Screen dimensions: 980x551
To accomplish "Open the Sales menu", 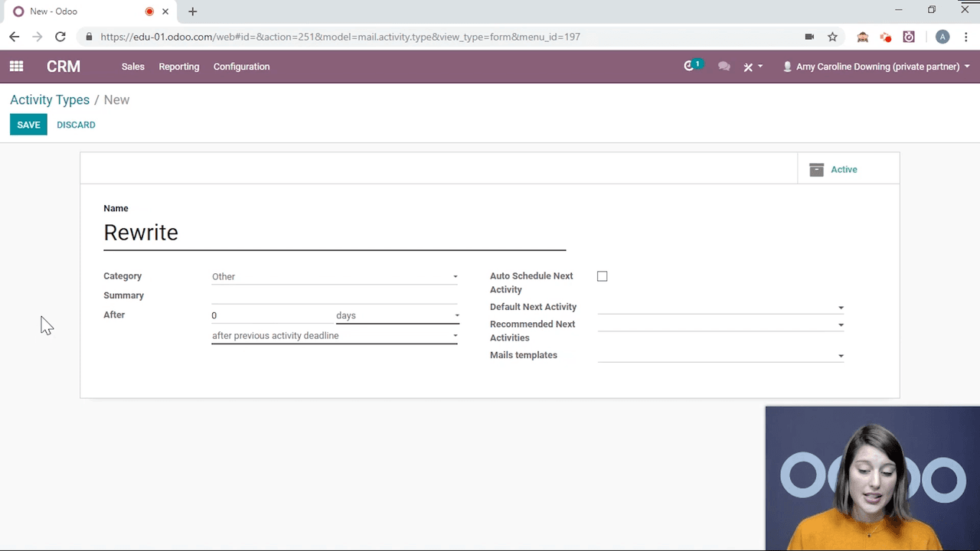I will tap(132, 67).
